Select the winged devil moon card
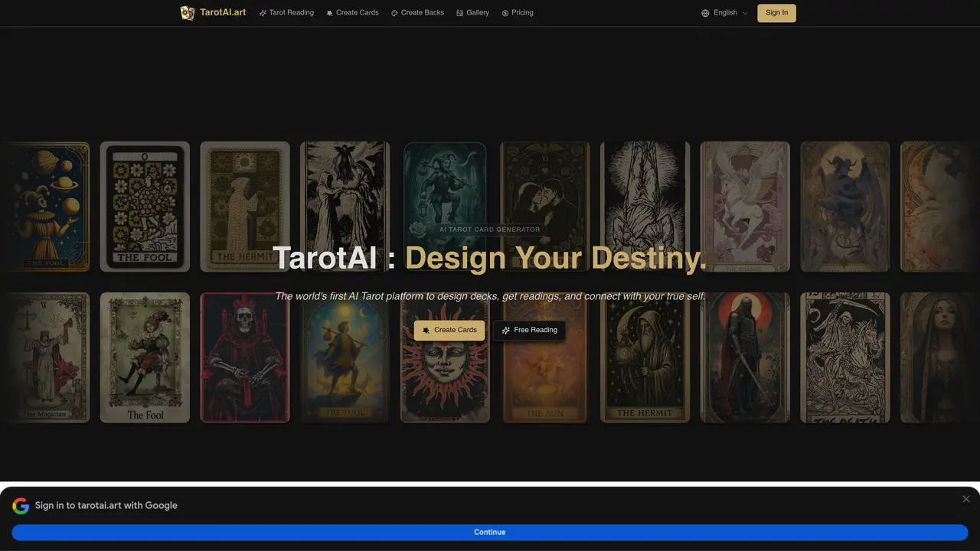 click(845, 207)
